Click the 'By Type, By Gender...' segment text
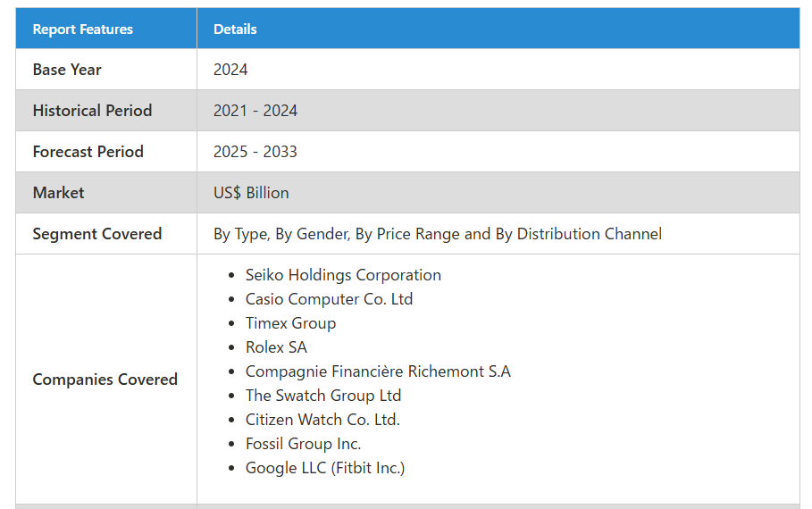 tap(438, 234)
